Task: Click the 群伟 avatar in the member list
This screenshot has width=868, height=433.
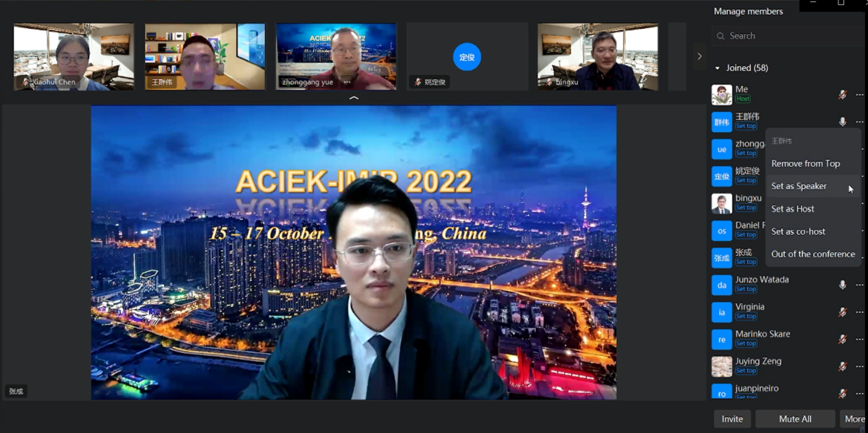Action: tap(722, 122)
